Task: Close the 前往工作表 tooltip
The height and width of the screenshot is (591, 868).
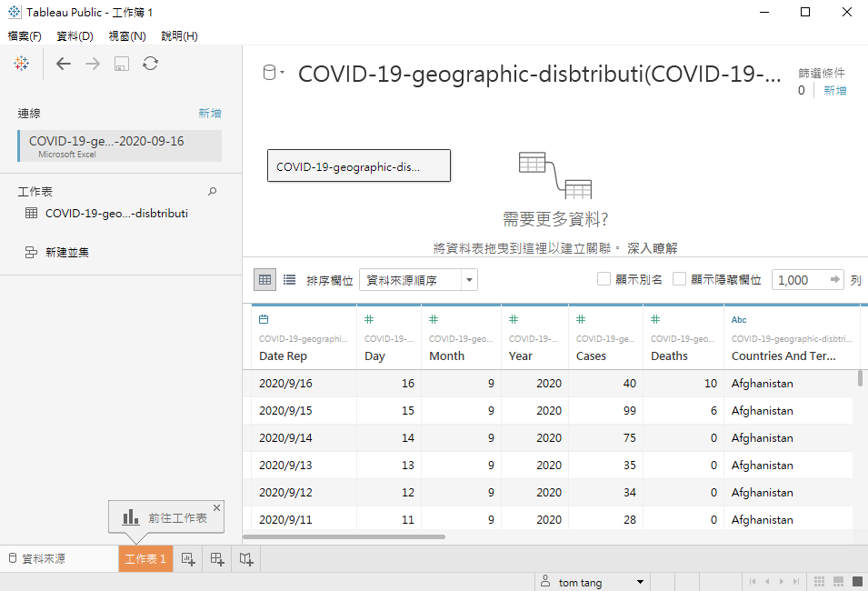Action: pyautogui.click(x=217, y=507)
